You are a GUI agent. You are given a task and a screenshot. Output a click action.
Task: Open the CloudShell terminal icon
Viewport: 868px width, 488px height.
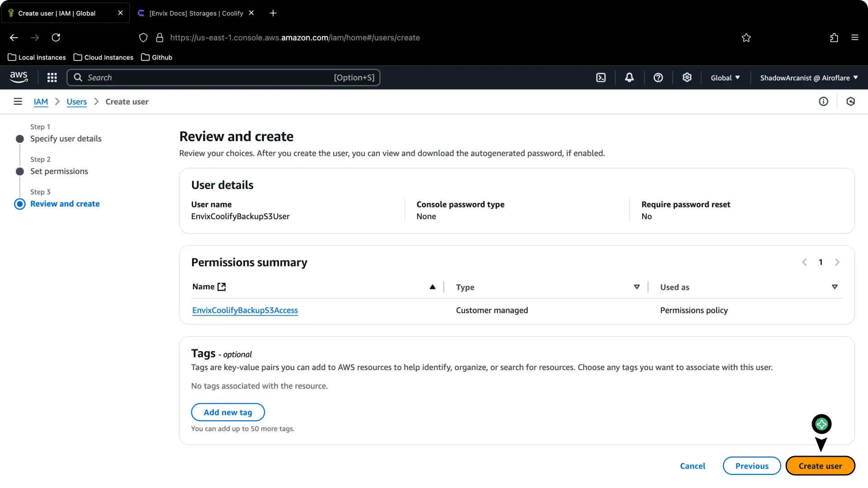coord(601,77)
